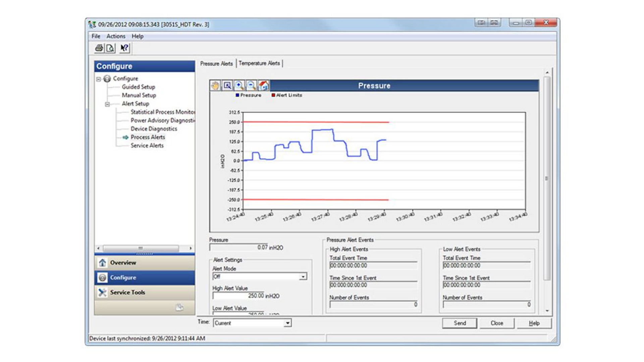The image size is (644, 362).
Task: Click the Help button at bottom right
Action: coord(534,323)
